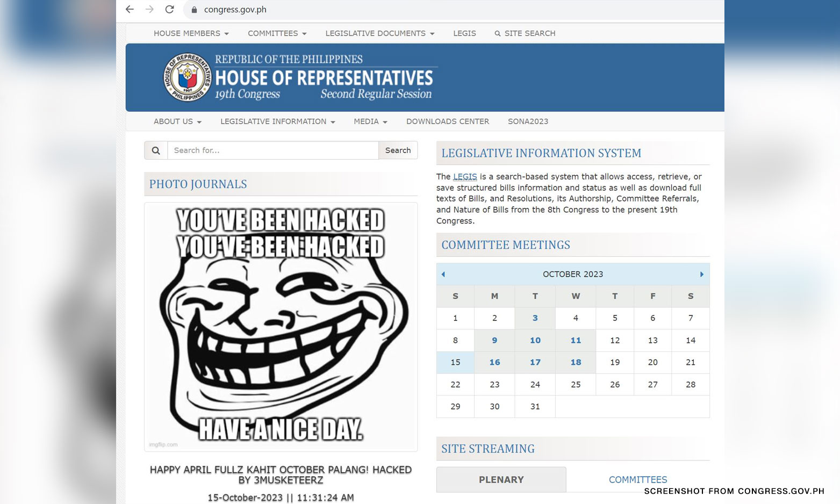Expand Legislative Documents dropdown
840x504 pixels.
click(x=379, y=33)
